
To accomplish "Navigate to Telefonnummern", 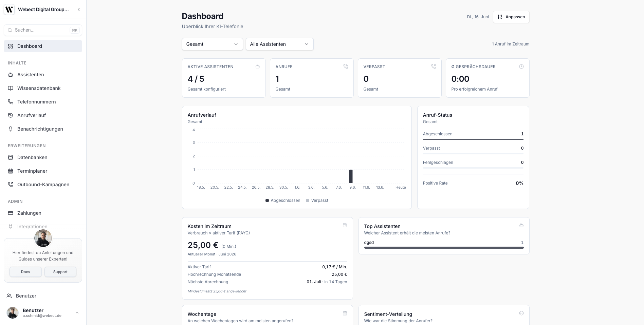I will 43,102.
